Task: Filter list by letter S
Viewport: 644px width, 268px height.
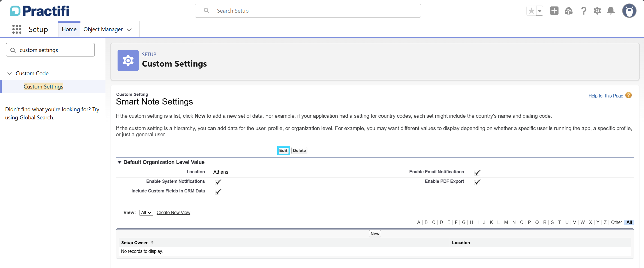Action: pyautogui.click(x=552, y=222)
